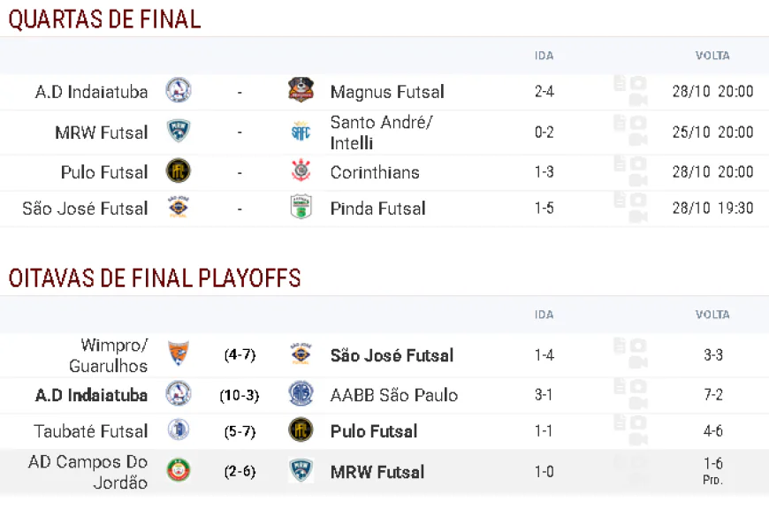The width and height of the screenshot is (769, 532).
Task: Open Taubaté Futsal team link
Action: coord(91,431)
